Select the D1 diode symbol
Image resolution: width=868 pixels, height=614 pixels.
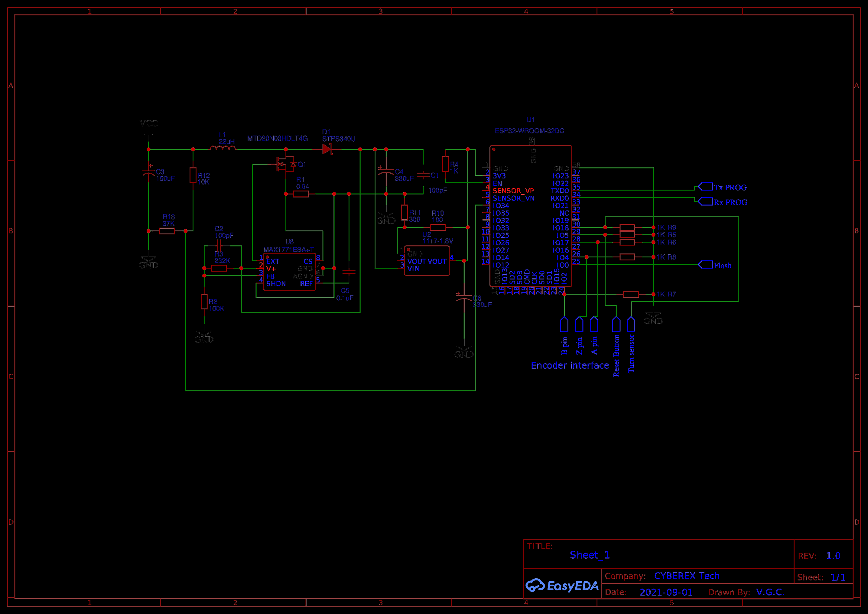tap(327, 149)
